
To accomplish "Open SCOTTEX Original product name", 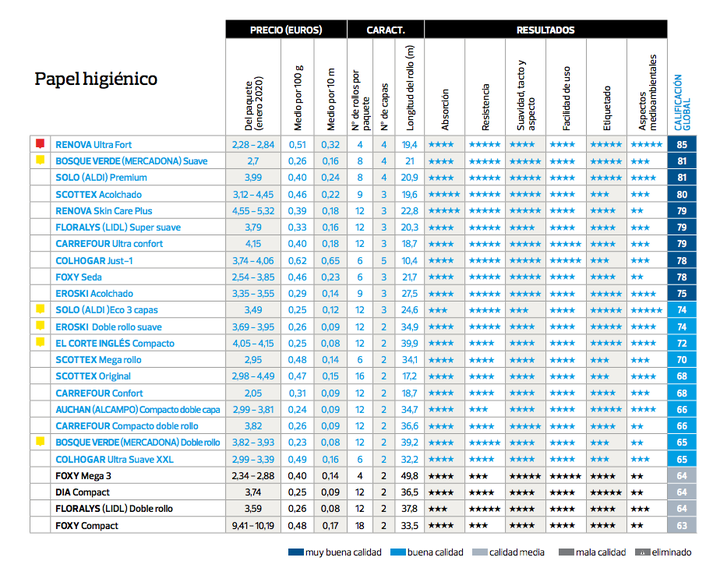I will click(93, 376).
